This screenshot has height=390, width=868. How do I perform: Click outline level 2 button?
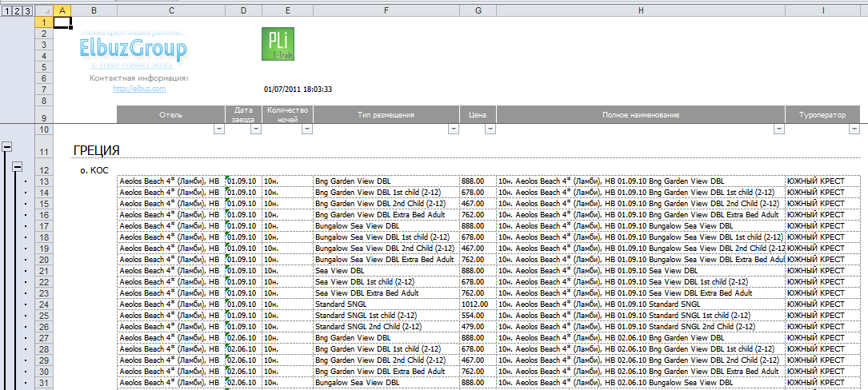click(x=17, y=11)
